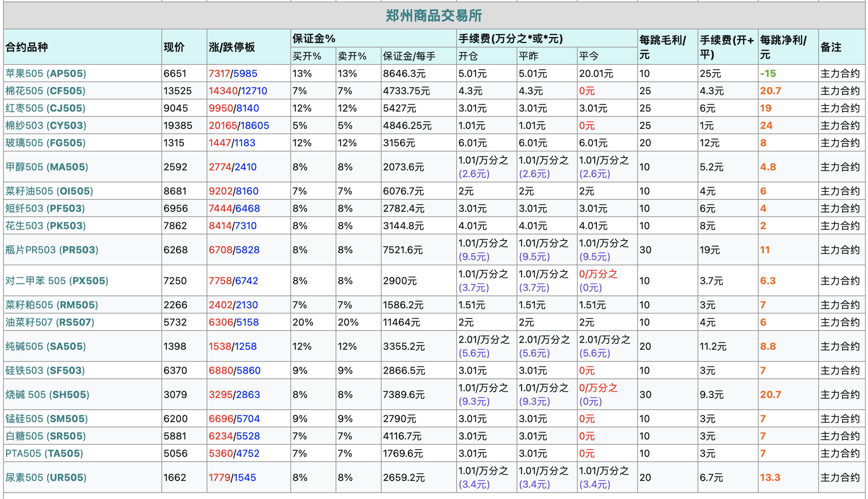
Task: Open the 玻璃505 (FG505) contract link
Action: point(45,143)
